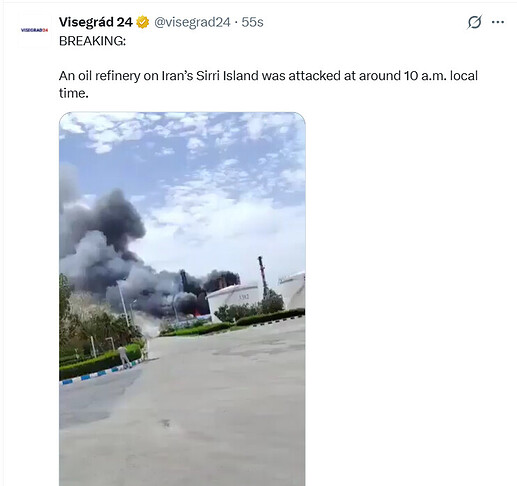Image resolution: width=517 pixels, height=486 pixels.
Task: Click the word BREAKING in the post
Action: click(x=92, y=41)
